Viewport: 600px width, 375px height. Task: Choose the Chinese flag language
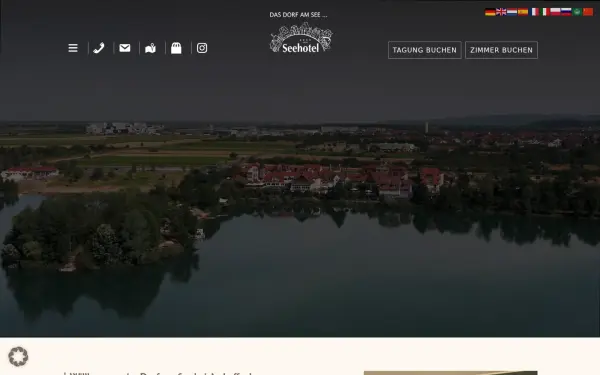pyautogui.click(x=588, y=12)
